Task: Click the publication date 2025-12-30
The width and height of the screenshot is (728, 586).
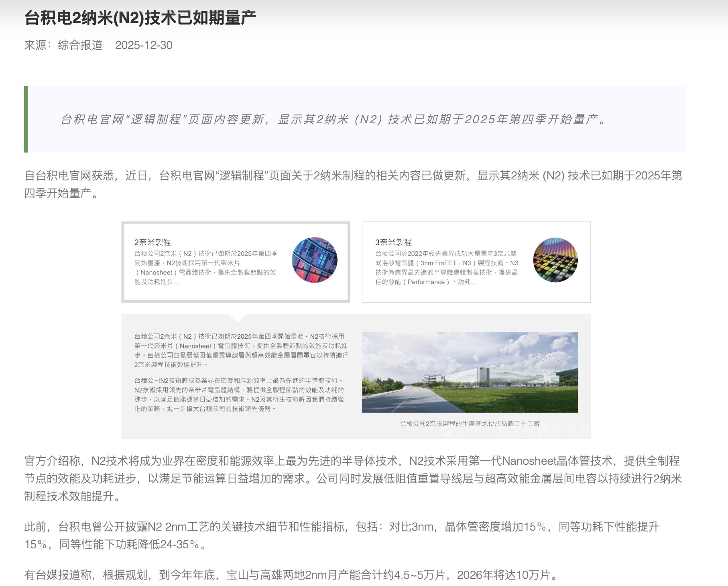Action: pyautogui.click(x=144, y=45)
